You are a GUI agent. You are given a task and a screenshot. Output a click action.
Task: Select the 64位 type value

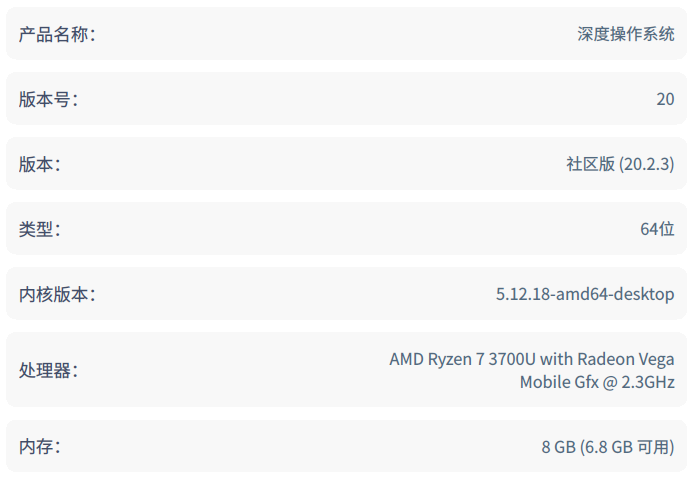pyautogui.click(x=657, y=230)
